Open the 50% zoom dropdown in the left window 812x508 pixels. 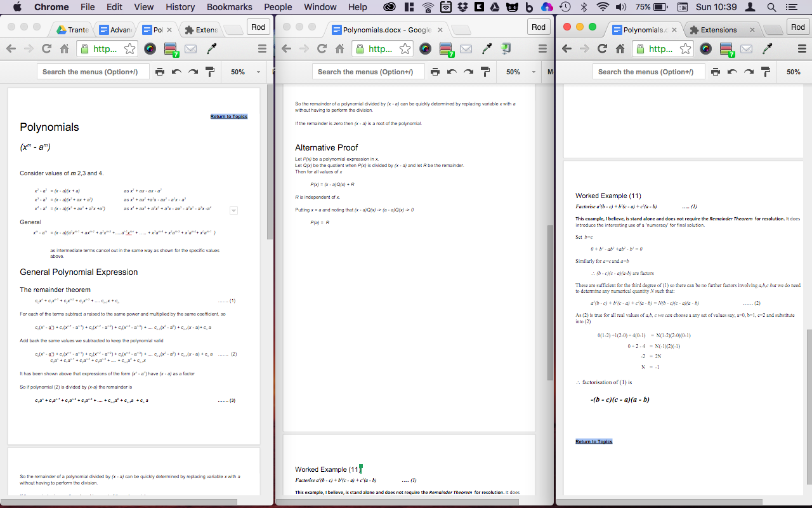pyautogui.click(x=245, y=72)
